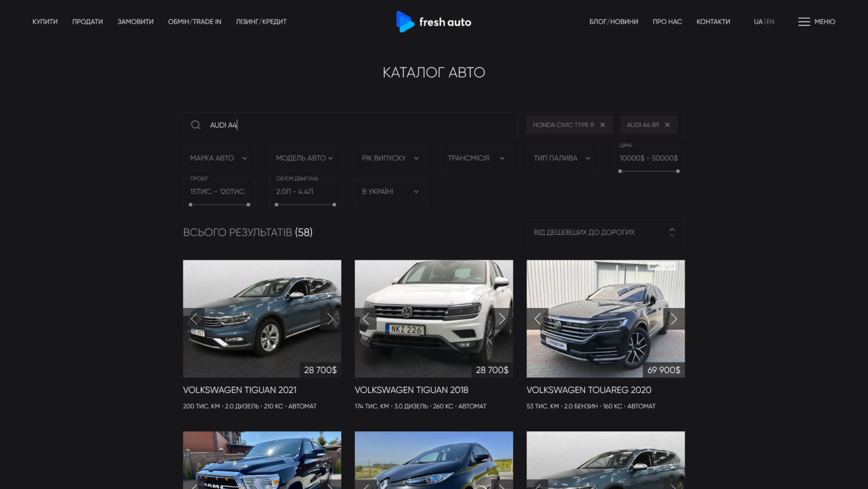Screen dimensions: 868x489
Task: Expand the МАРКА АВТО dropdown
Action: (219, 158)
